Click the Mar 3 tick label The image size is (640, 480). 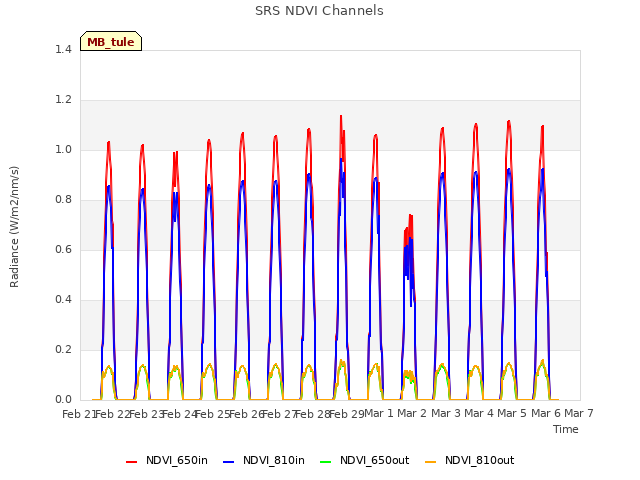(446, 413)
